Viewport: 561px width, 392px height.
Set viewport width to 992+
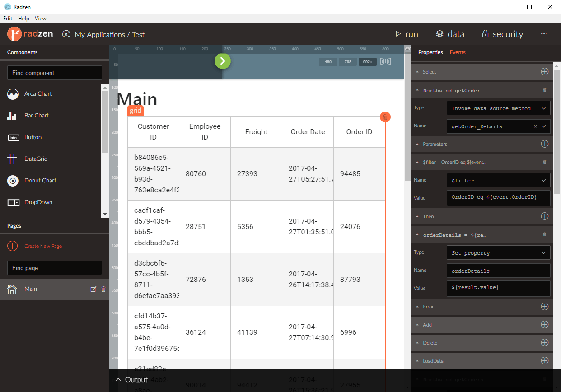(x=368, y=62)
